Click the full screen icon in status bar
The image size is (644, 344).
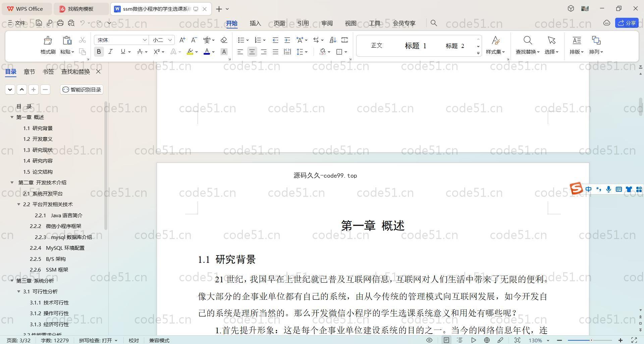point(634,340)
